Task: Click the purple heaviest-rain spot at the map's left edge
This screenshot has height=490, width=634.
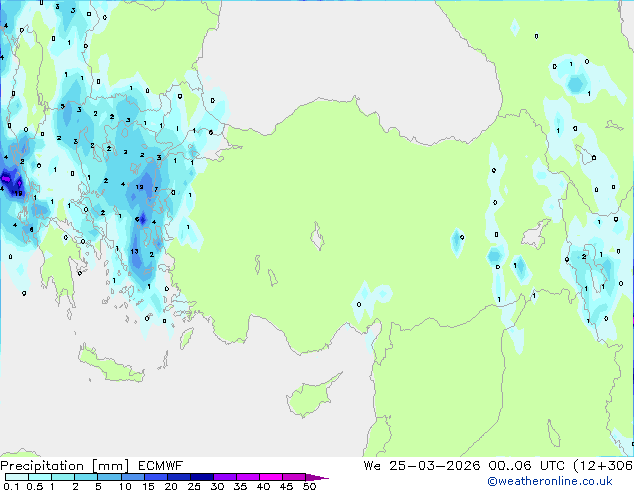Action: 6,178
